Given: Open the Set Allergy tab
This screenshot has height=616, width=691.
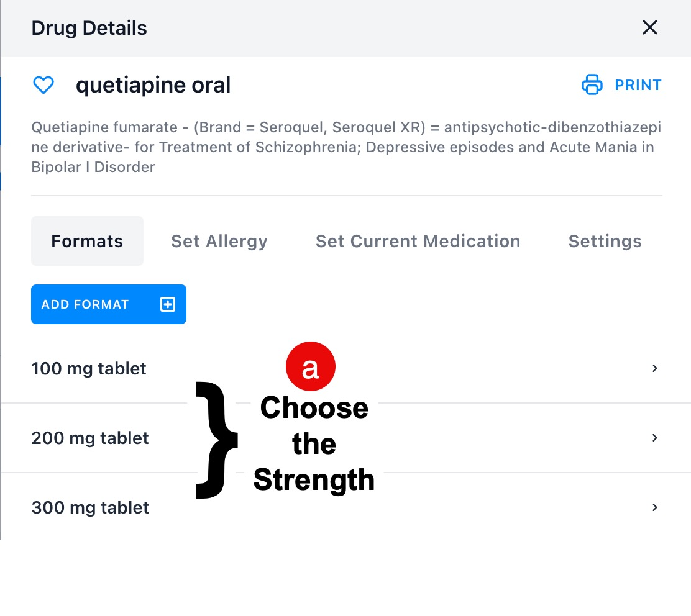Looking at the screenshot, I should pos(219,241).
